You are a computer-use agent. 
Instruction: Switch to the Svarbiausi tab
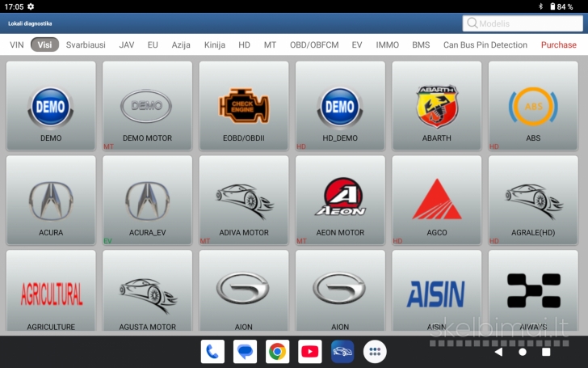click(86, 45)
